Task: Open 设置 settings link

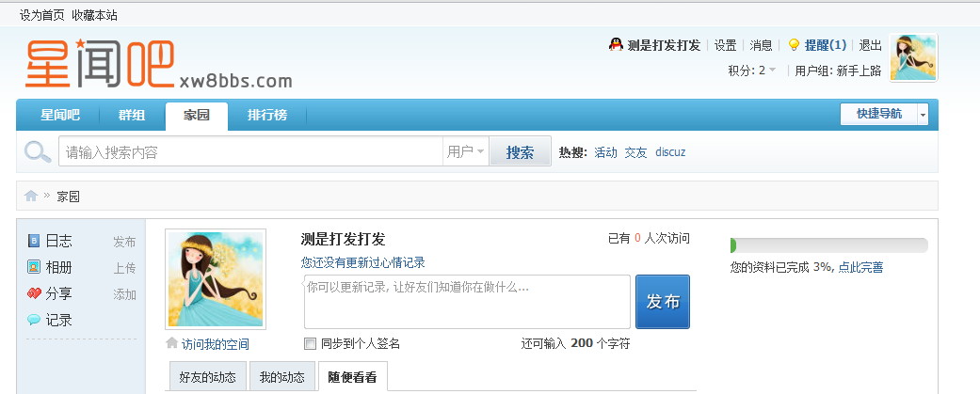Action: [726, 45]
